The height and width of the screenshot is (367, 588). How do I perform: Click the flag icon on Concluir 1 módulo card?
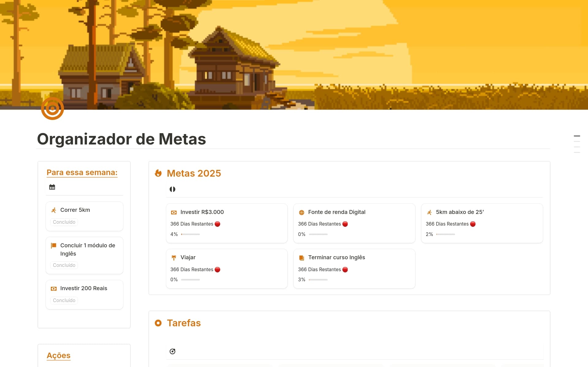54,245
